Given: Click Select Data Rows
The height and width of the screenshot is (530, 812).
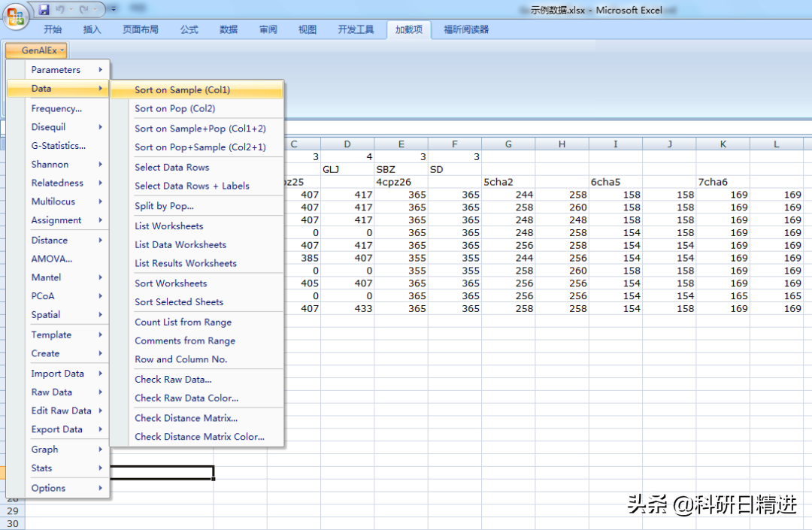Looking at the screenshot, I should click(197, 167).
